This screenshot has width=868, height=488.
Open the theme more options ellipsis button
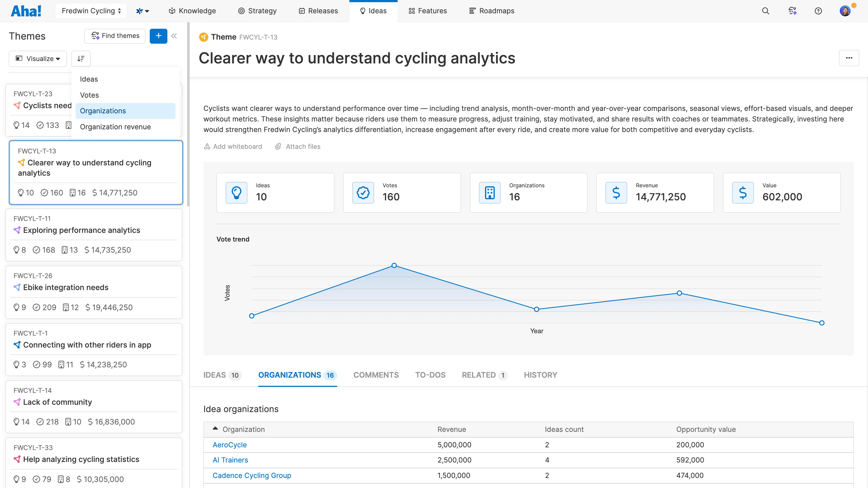point(849,58)
